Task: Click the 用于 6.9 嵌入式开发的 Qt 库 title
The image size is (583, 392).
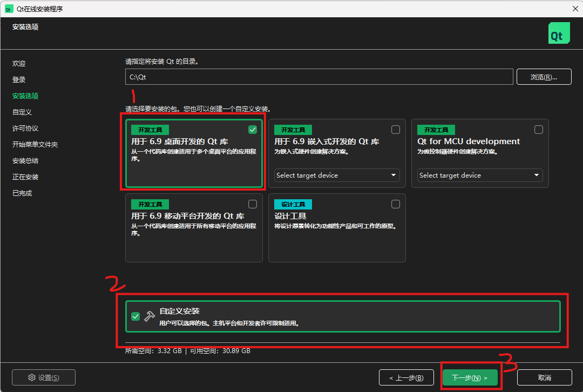Action: (x=327, y=141)
